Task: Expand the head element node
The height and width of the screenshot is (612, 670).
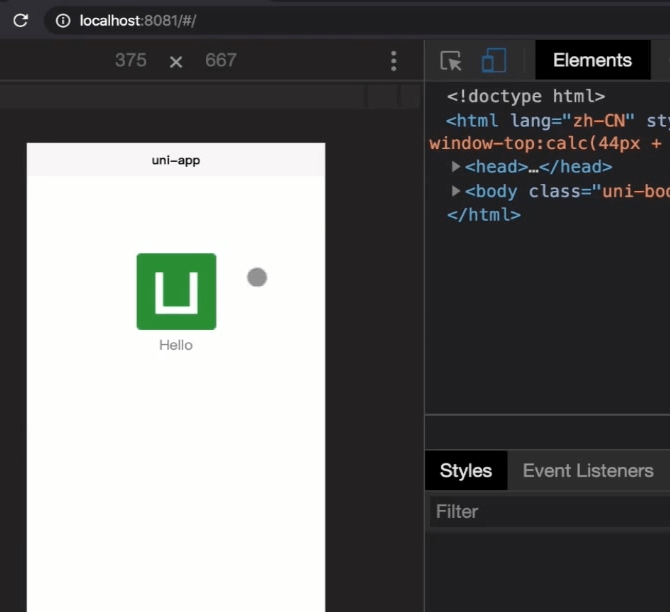Action: click(455, 166)
